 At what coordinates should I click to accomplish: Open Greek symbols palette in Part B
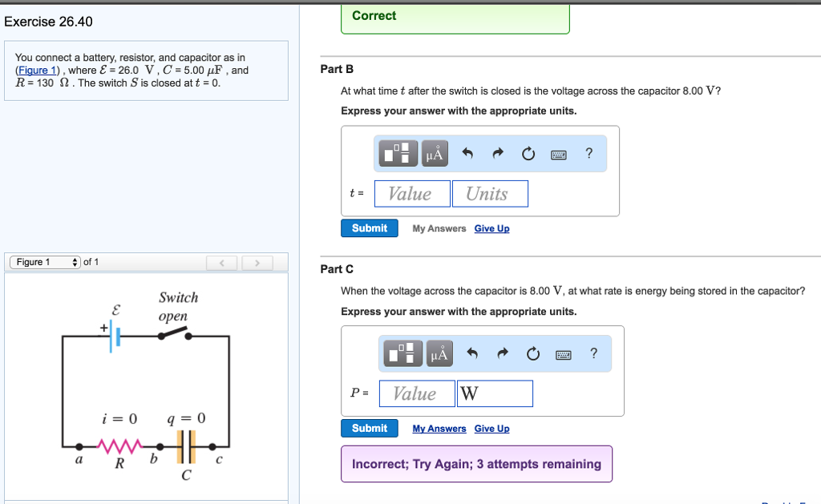[434, 155]
